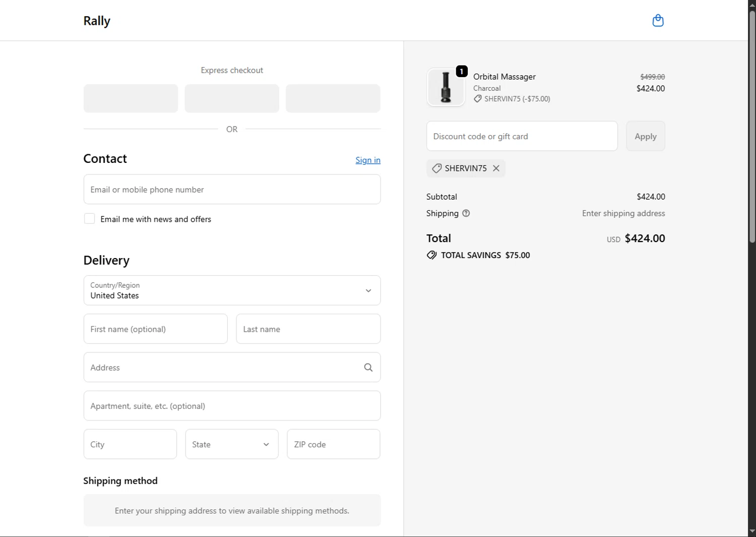Expand the State dropdown
This screenshot has height=537, width=756.
point(232,444)
